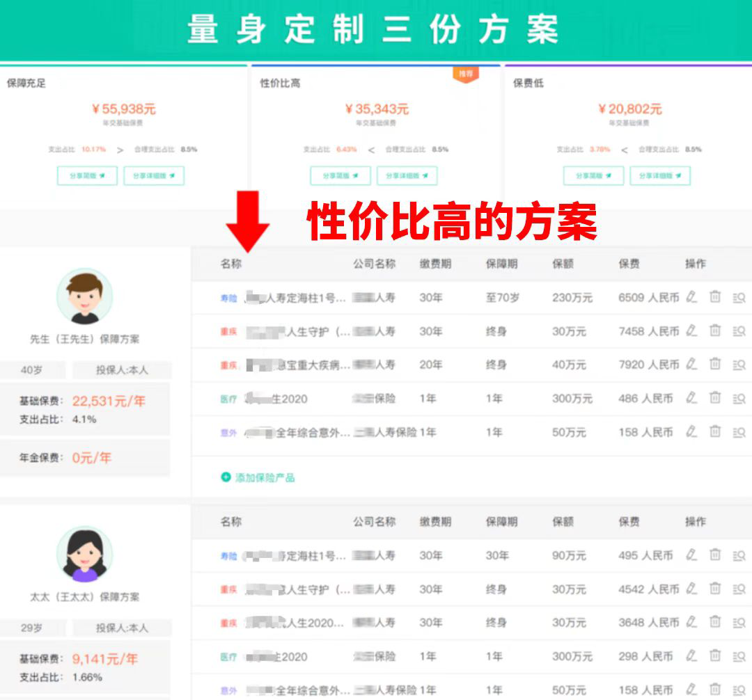Image resolution: width=752 pixels, height=700 pixels.
Task: View details of the 7920 人民币 row
Action: pos(739,364)
